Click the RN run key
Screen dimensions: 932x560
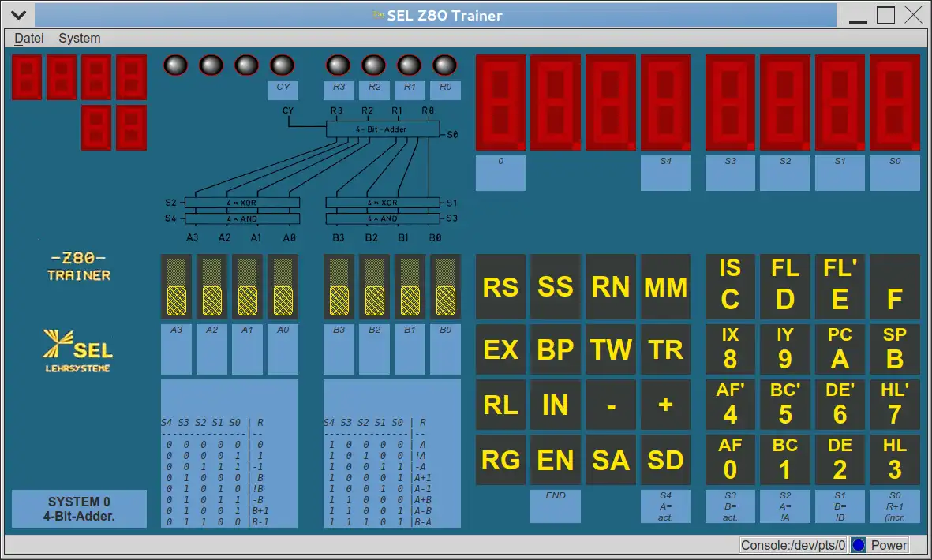click(611, 287)
